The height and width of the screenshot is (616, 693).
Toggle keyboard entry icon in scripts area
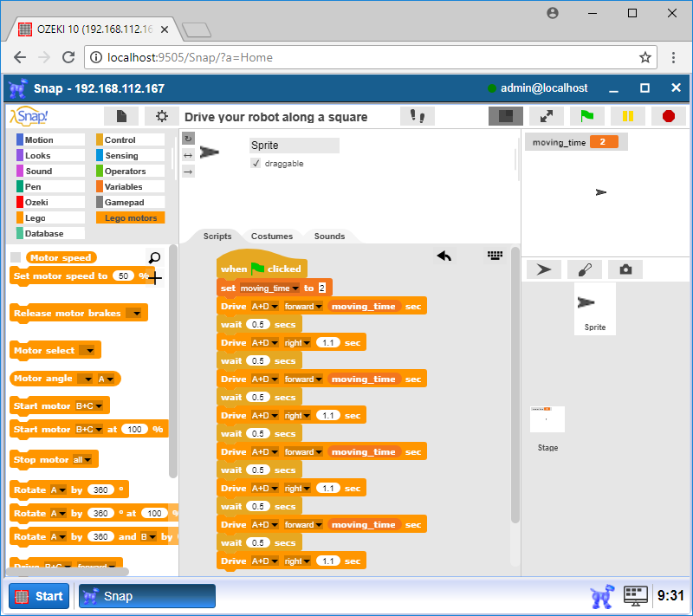(495, 256)
